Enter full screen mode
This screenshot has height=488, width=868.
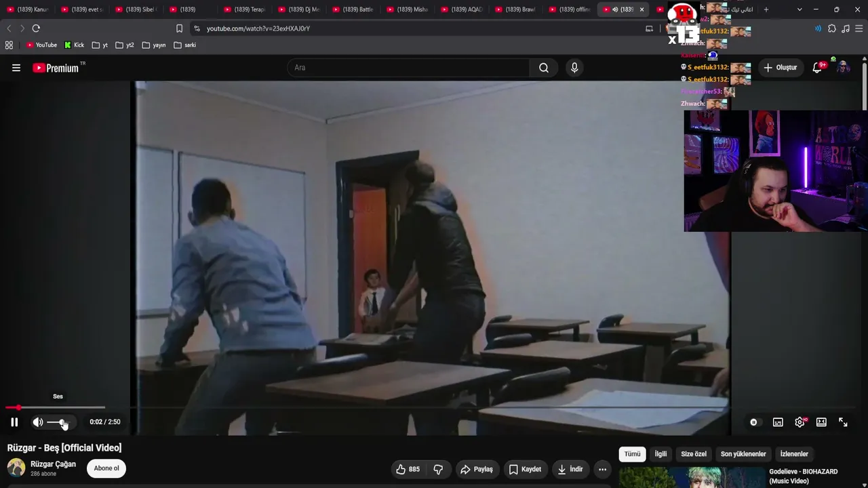(843, 422)
